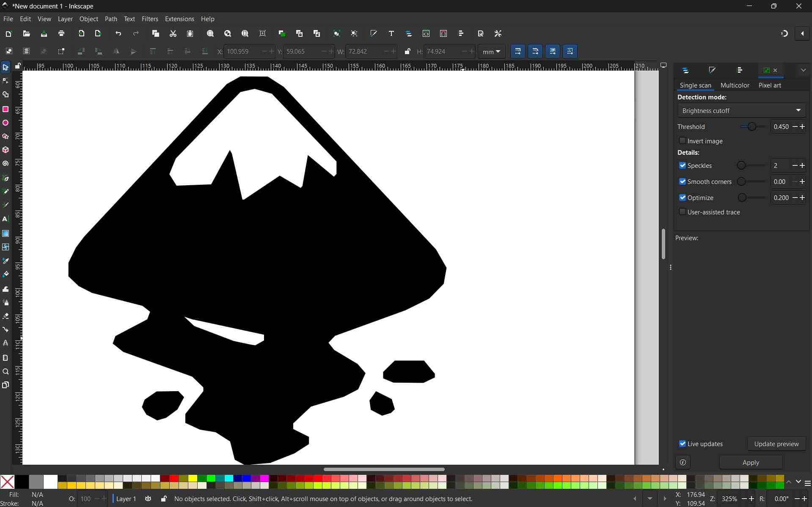812x507 pixels.
Task: Select the Rectangle tool
Action: [6, 109]
